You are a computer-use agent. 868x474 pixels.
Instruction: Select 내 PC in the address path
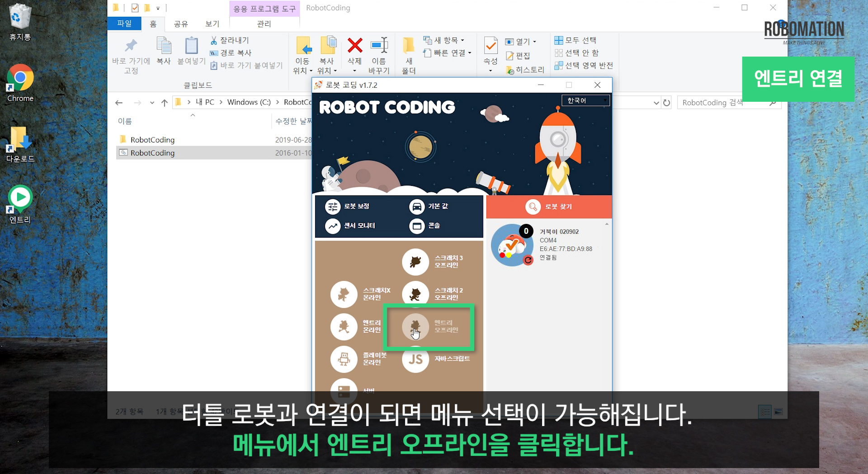(x=205, y=102)
